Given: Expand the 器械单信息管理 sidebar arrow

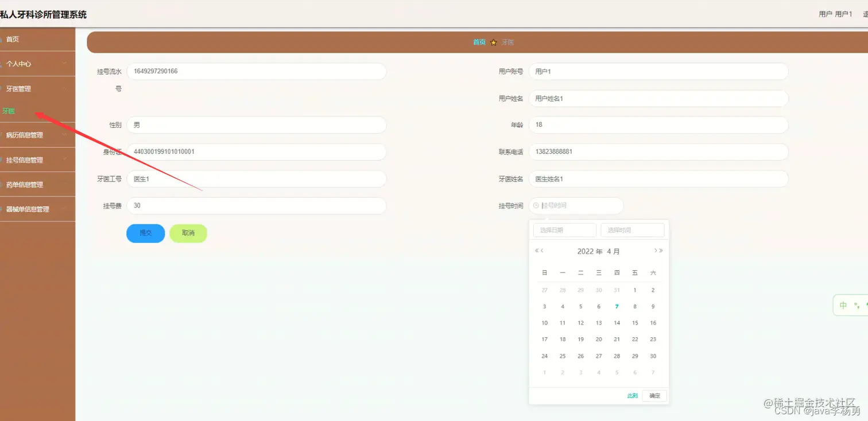Looking at the screenshot, I should pos(65,209).
